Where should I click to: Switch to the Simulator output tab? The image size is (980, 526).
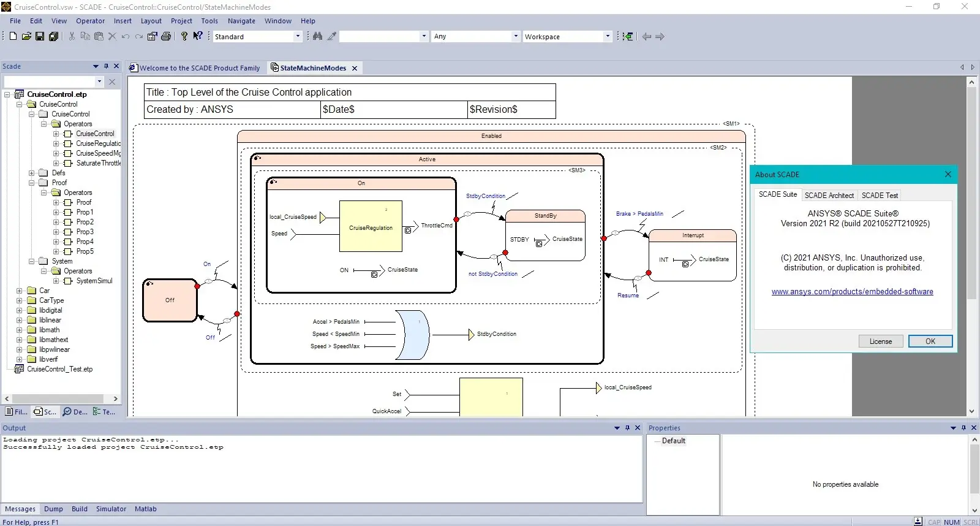pos(111,509)
